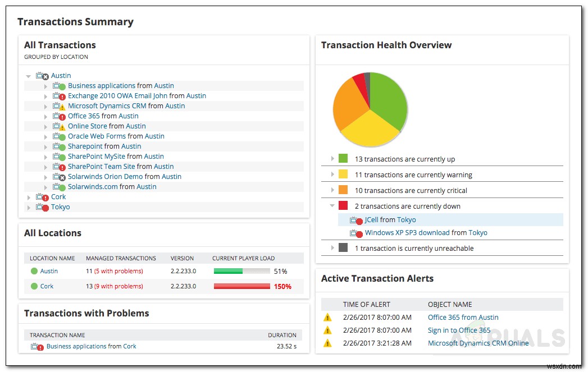Viewport: 588px width, 372px height.
Task: Click status icon for Sharepoint from Austin
Action: click(59, 147)
